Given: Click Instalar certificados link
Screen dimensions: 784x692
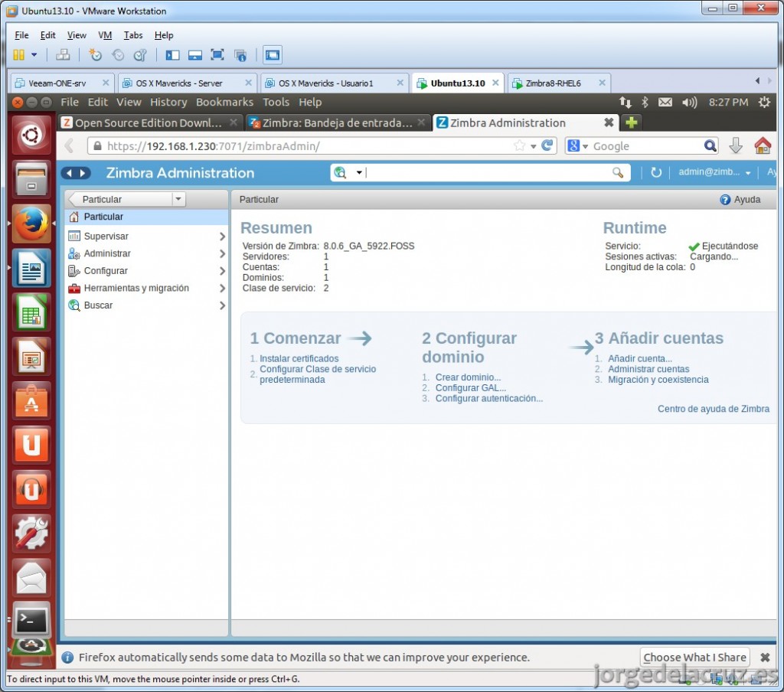Looking at the screenshot, I should (x=299, y=358).
